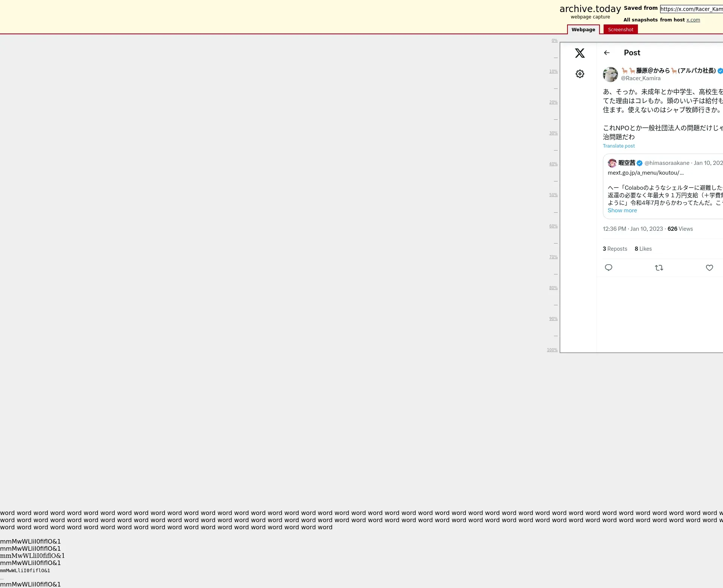Jump to the 60% page marker
Image resolution: width=723 pixels, height=588 pixels.
553,226
